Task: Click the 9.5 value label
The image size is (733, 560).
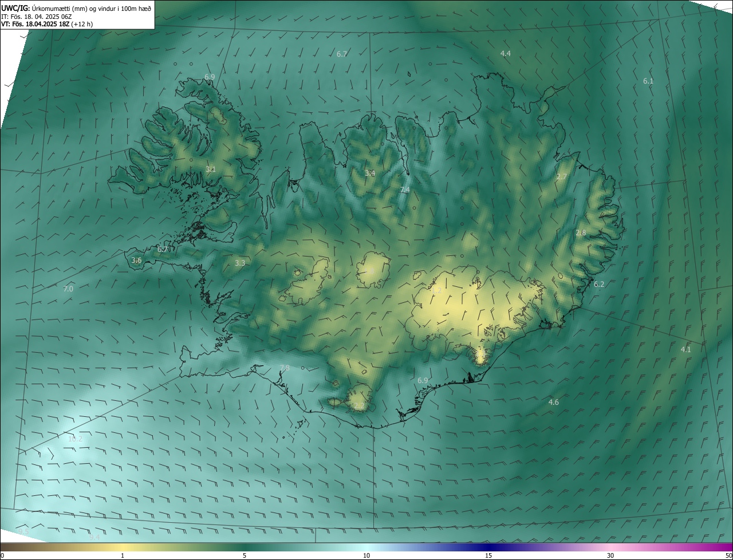Action: [x=23, y=532]
